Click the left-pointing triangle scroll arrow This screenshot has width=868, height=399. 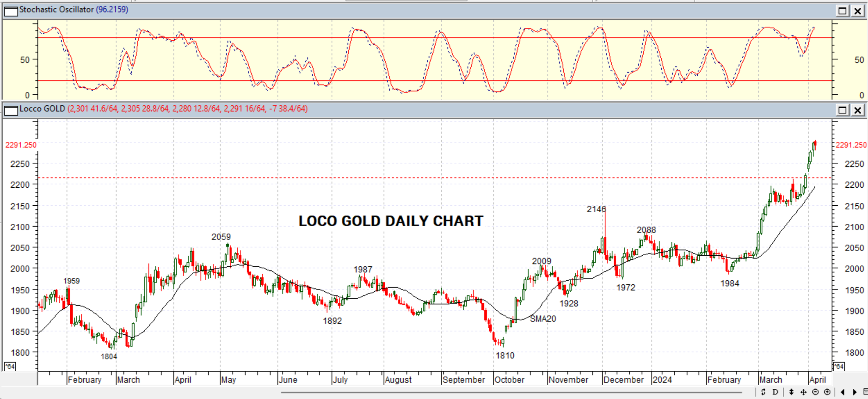coord(843,392)
